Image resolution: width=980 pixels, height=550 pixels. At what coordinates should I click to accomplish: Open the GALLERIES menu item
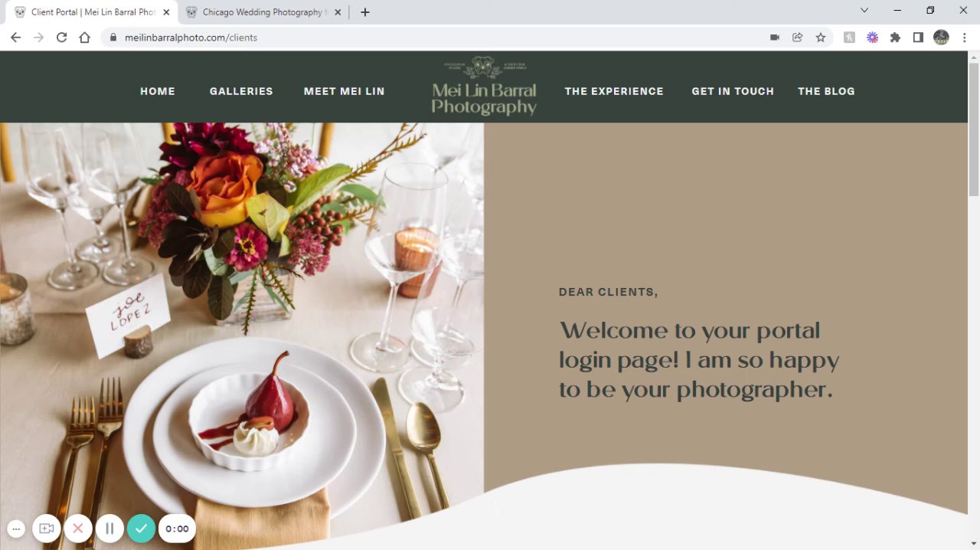pyautogui.click(x=241, y=91)
